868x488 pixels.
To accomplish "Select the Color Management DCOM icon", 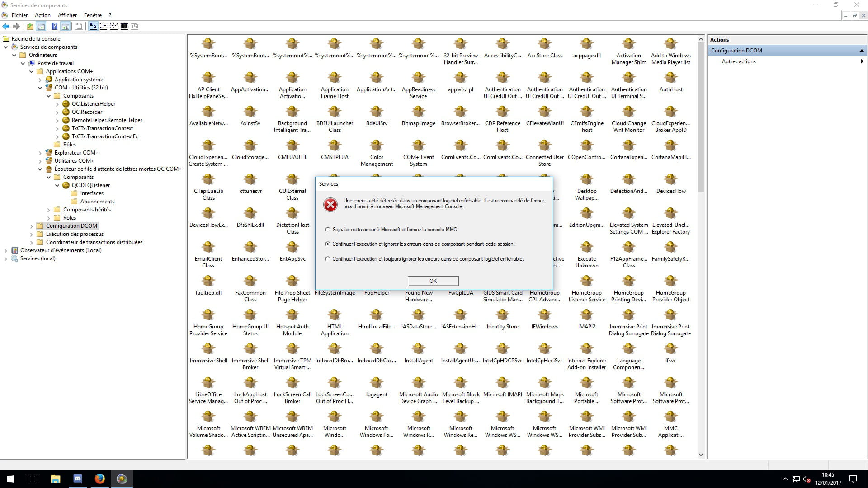I will pyautogui.click(x=377, y=153).
